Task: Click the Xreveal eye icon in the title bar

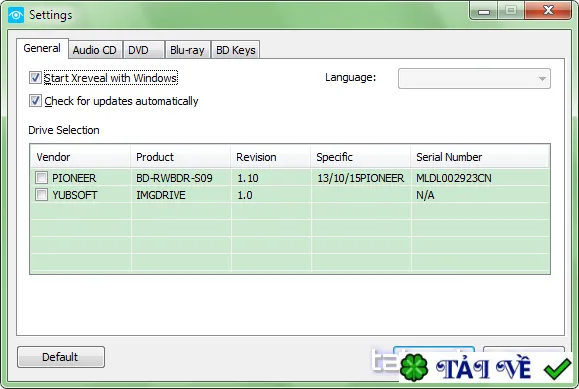Action: [16, 15]
